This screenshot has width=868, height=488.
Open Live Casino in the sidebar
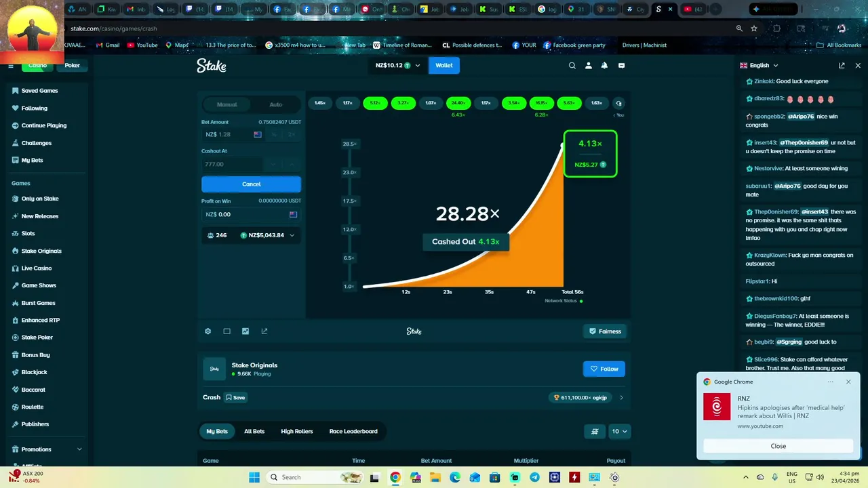coord(36,268)
